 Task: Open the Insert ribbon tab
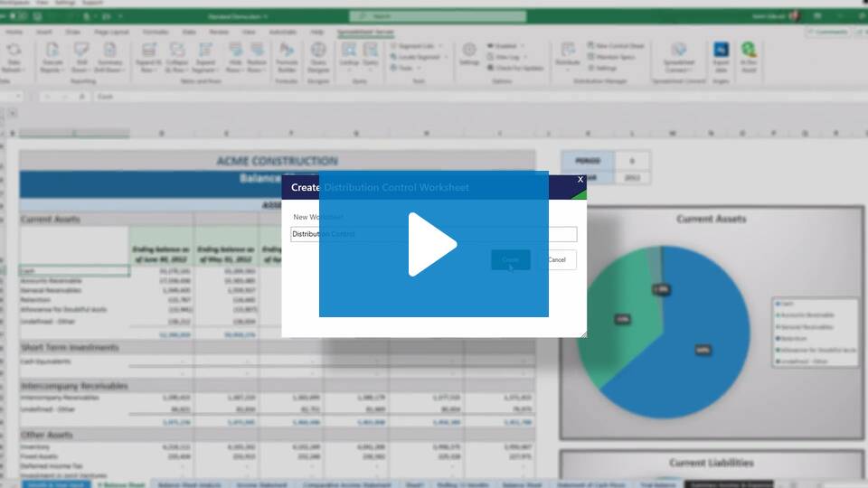coord(44,33)
